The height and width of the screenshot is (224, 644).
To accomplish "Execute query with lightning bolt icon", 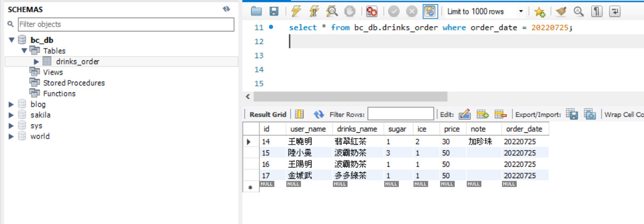I will click(x=297, y=11).
